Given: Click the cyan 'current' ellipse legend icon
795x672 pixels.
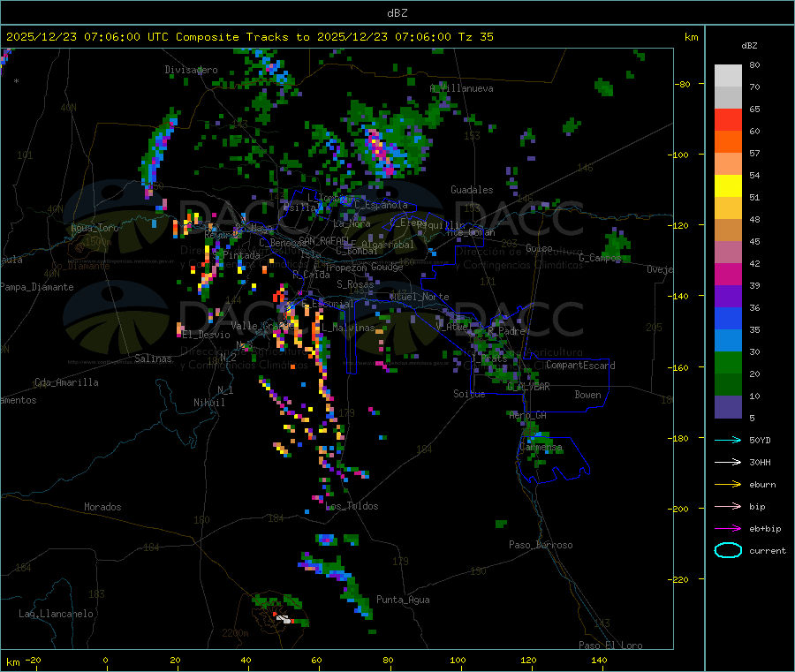Looking at the screenshot, I should coord(728,550).
